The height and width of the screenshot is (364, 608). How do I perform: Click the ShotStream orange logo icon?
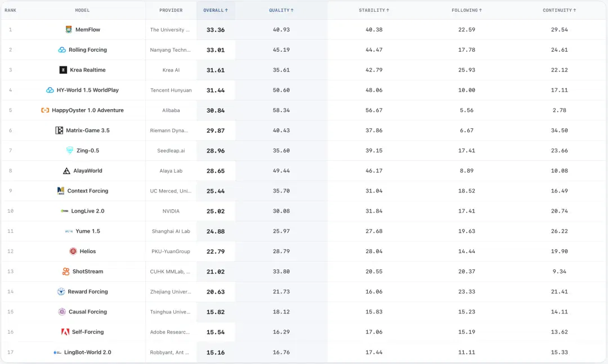[66, 271]
